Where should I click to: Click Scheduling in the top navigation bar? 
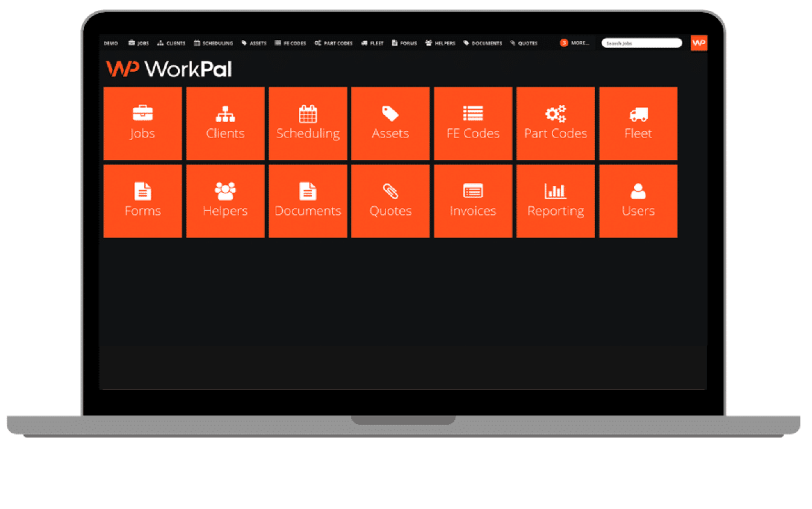(214, 43)
